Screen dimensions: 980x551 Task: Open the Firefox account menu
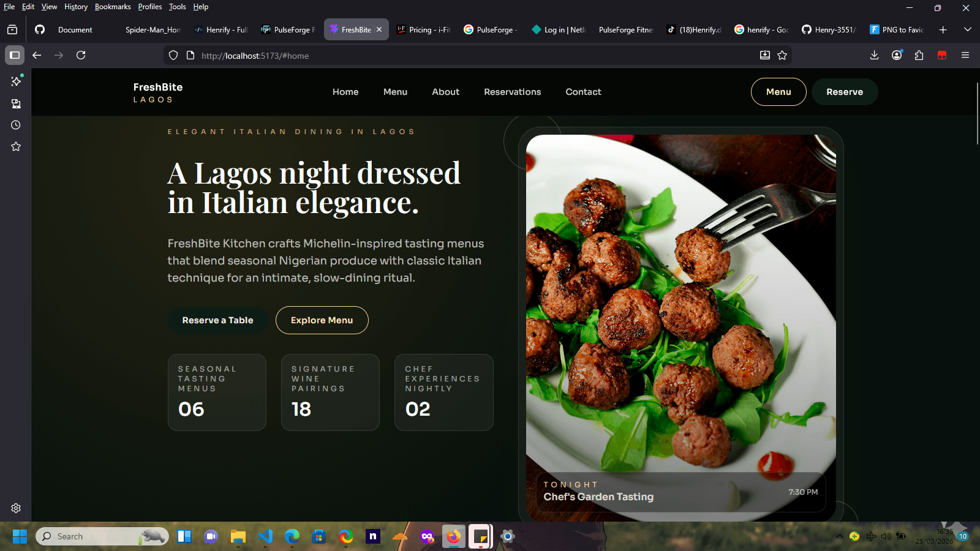coord(897,55)
